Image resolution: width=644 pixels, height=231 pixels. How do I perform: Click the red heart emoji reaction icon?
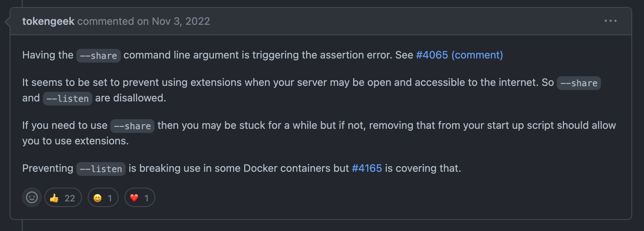(135, 197)
